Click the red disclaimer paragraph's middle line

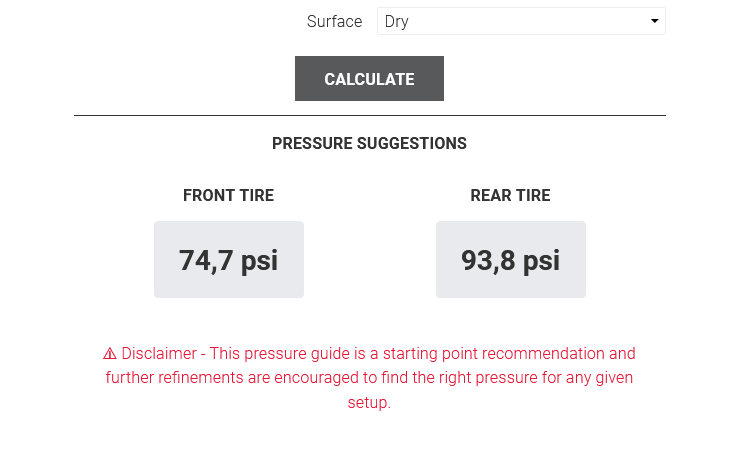pos(369,378)
